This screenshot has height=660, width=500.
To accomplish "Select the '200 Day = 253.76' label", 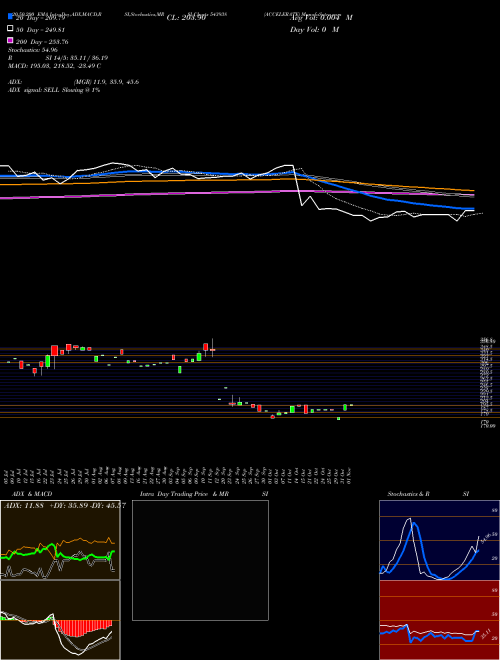I will (x=42, y=42).
